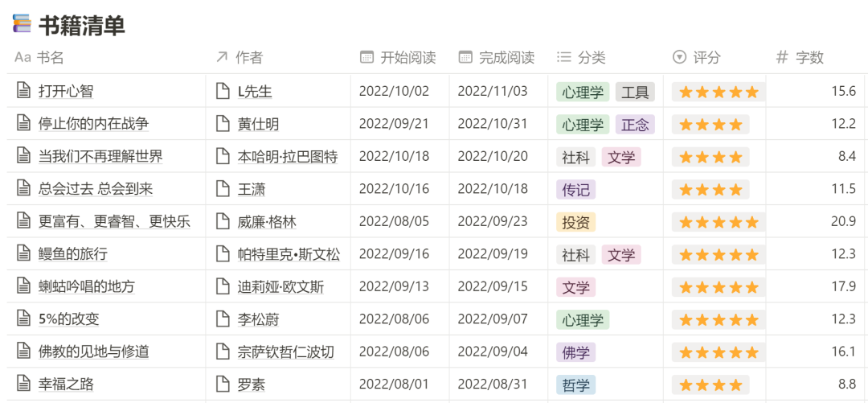Click the 正念 tag
This screenshot has width=868, height=403.
[635, 125]
